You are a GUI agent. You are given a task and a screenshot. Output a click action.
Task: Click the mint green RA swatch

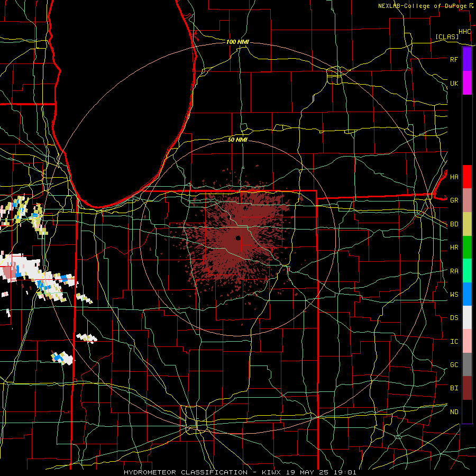pyautogui.click(x=467, y=271)
